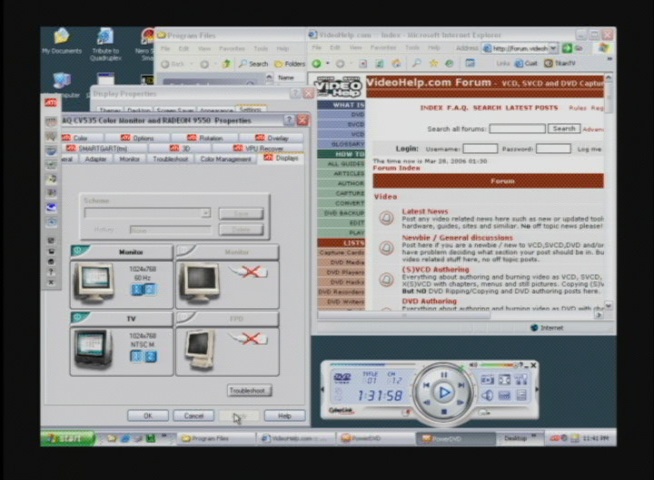Switch to the Color Management tab

(226, 159)
